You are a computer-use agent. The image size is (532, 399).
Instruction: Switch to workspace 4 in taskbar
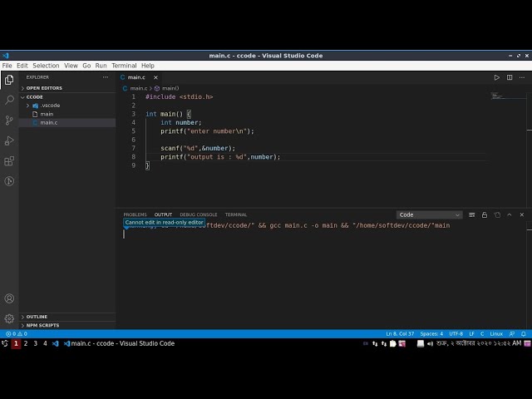coord(45,343)
